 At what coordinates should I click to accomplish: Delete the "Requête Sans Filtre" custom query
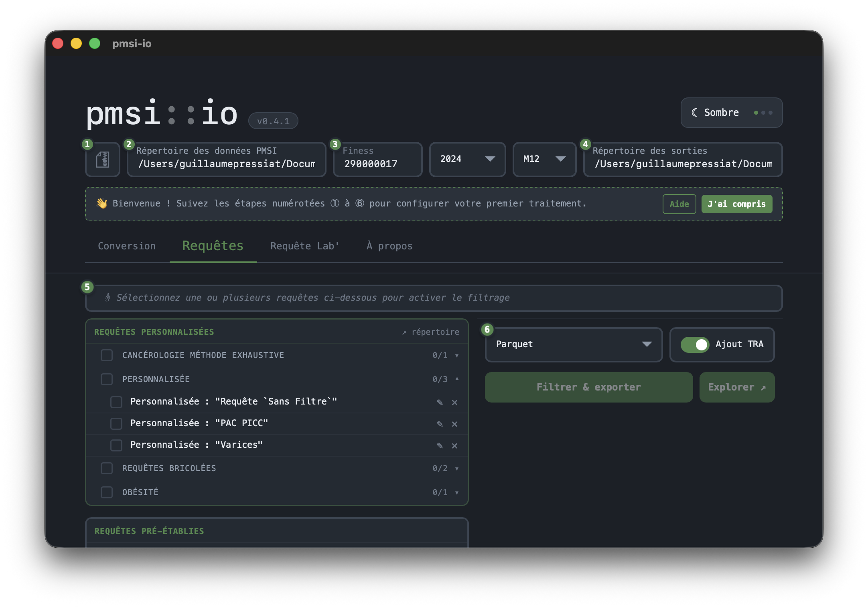(454, 402)
